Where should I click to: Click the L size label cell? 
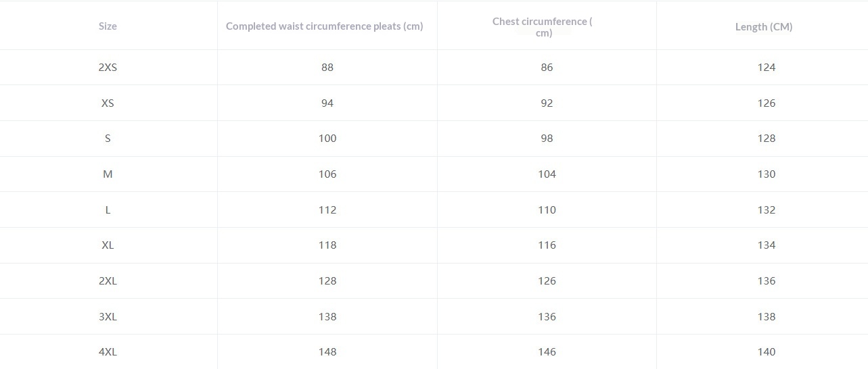pyautogui.click(x=108, y=210)
